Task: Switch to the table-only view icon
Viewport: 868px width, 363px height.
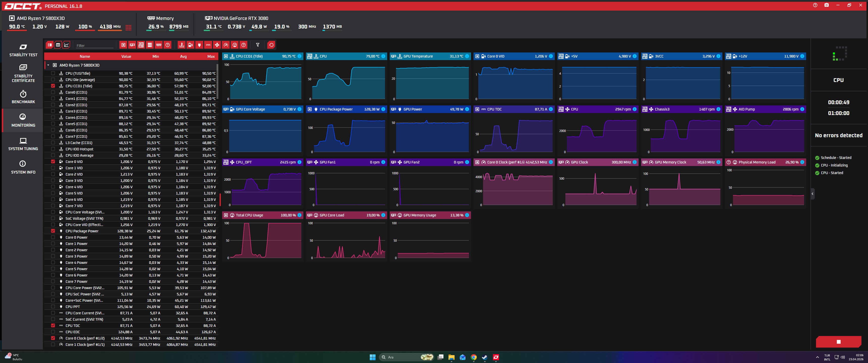Action: pos(58,45)
